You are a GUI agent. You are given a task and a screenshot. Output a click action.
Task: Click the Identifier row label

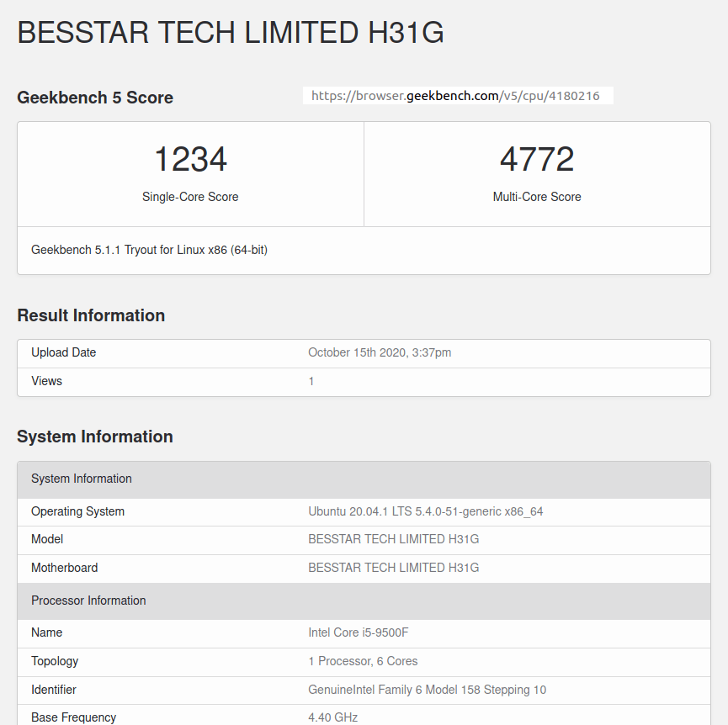[x=53, y=690]
